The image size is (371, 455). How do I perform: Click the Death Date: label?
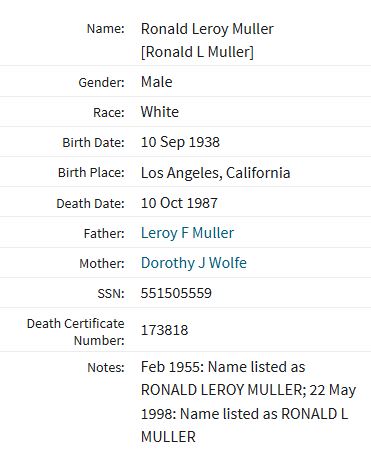(x=90, y=203)
